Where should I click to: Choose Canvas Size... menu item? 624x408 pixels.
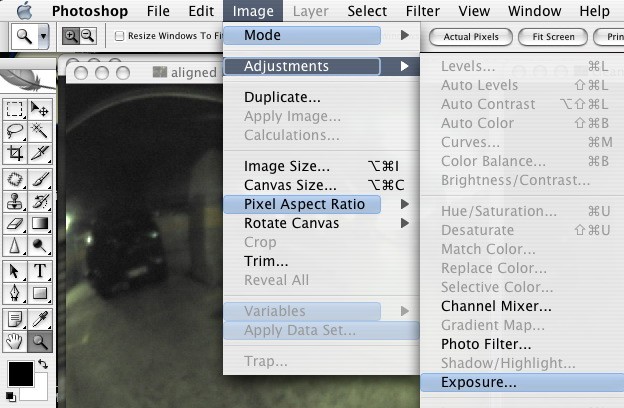coord(321,185)
